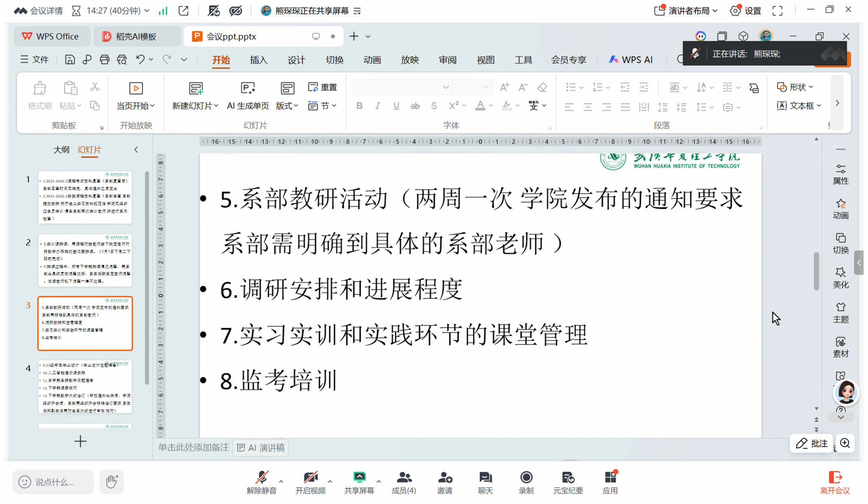Screen dimensions: 868x504
Task: Open the members list
Action: pyautogui.click(x=404, y=482)
